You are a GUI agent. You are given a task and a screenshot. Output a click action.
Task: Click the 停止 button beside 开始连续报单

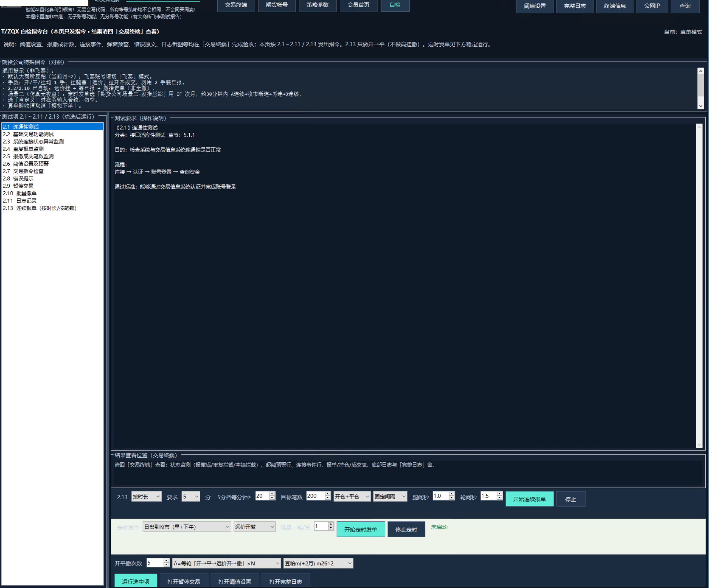click(571, 499)
